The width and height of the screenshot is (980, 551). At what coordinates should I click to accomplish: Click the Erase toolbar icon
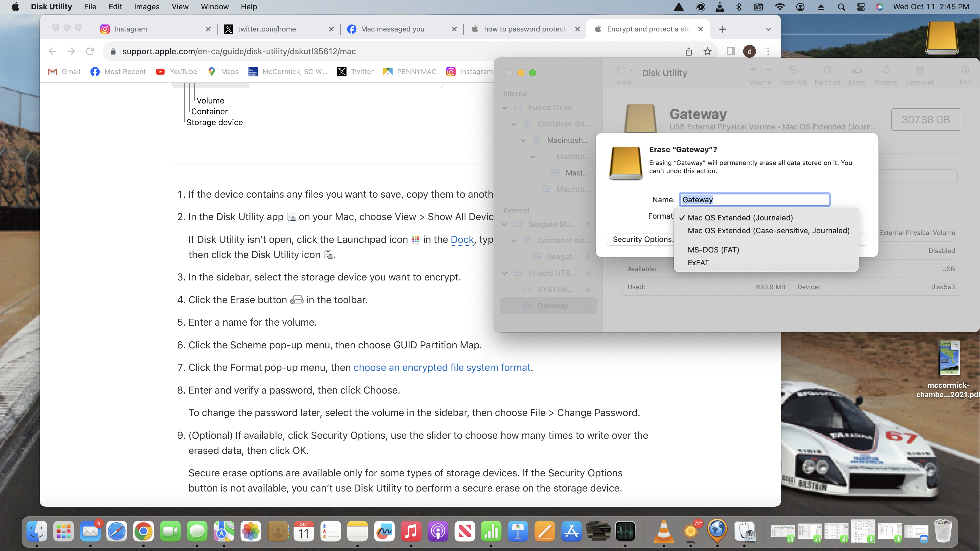click(857, 70)
